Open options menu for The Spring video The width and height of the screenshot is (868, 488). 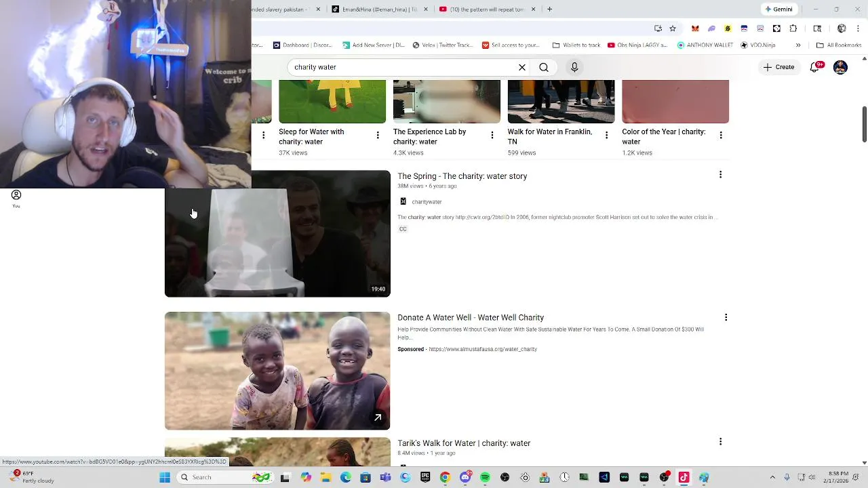click(x=720, y=175)
